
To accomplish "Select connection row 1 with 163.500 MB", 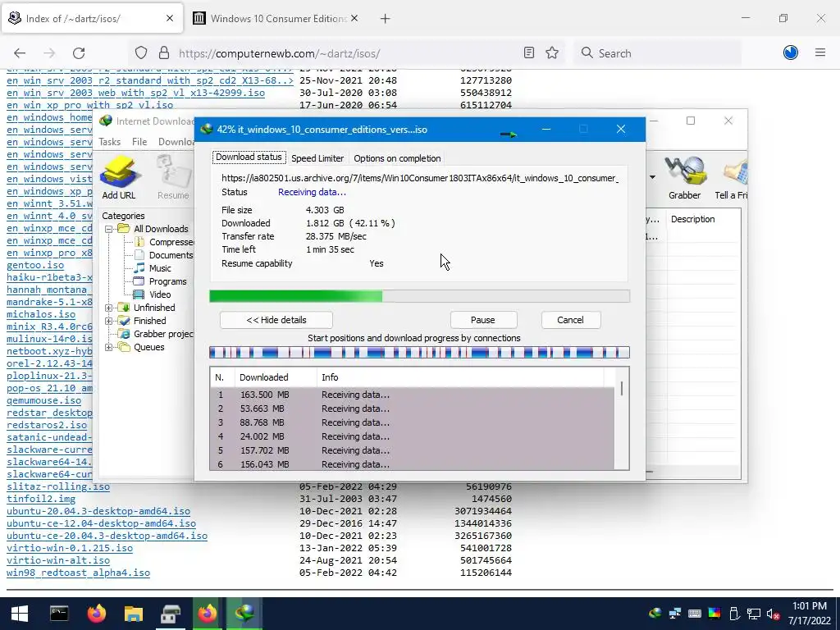I will 413,395.
